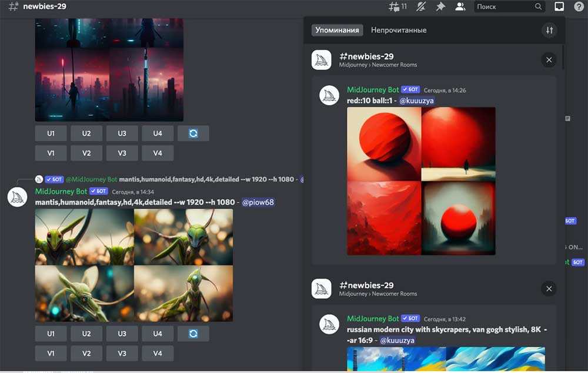Toggle the member list icon

[460, 6]
